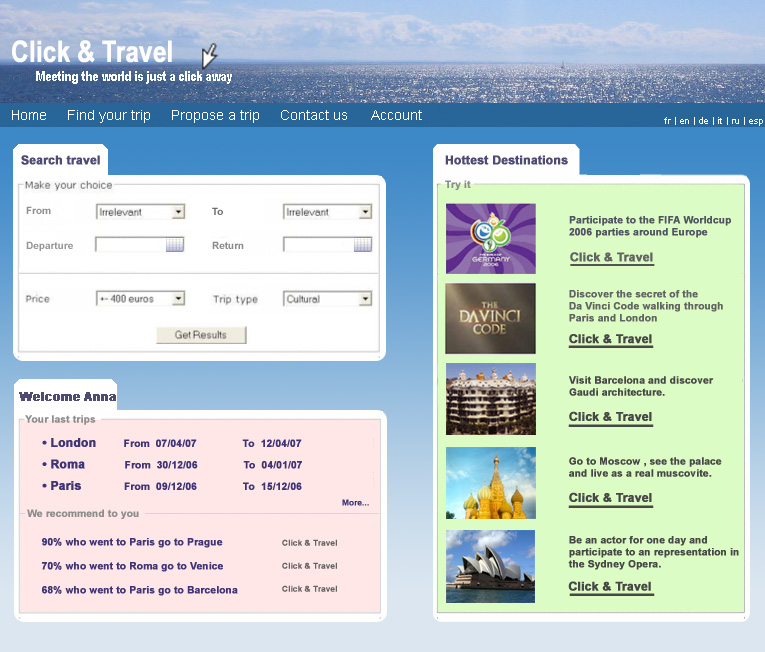
Task: Open the Price range dropdown
Action: click(x=178, y=299)
